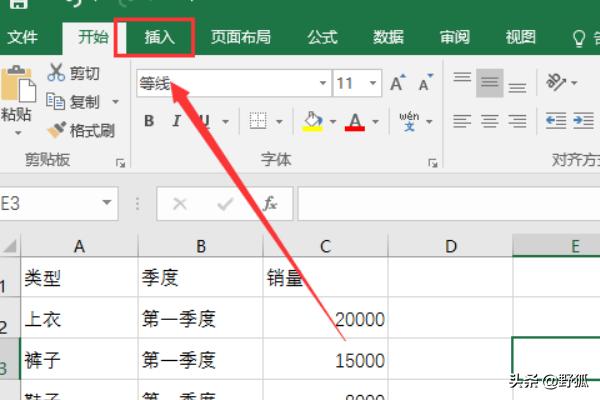The image size is (600, 400).
Task: Open the 插入 (Insert) ribbon tab
Action: point(160,38)
